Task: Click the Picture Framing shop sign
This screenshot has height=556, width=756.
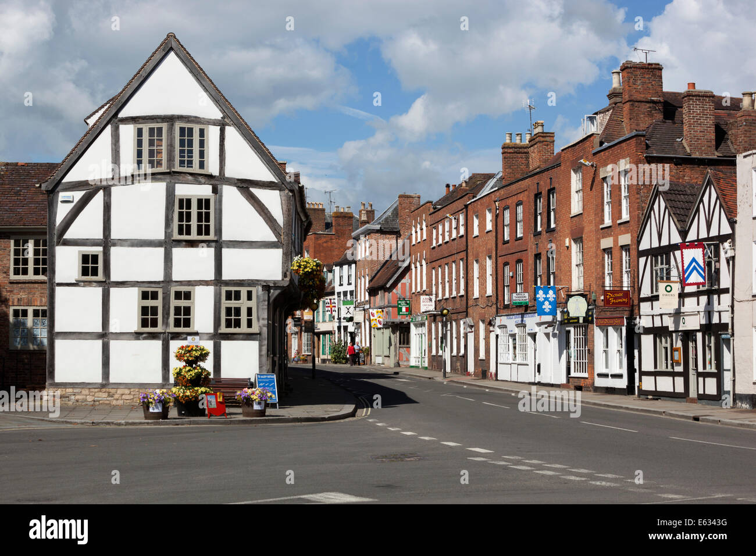Action: [616, 298]
